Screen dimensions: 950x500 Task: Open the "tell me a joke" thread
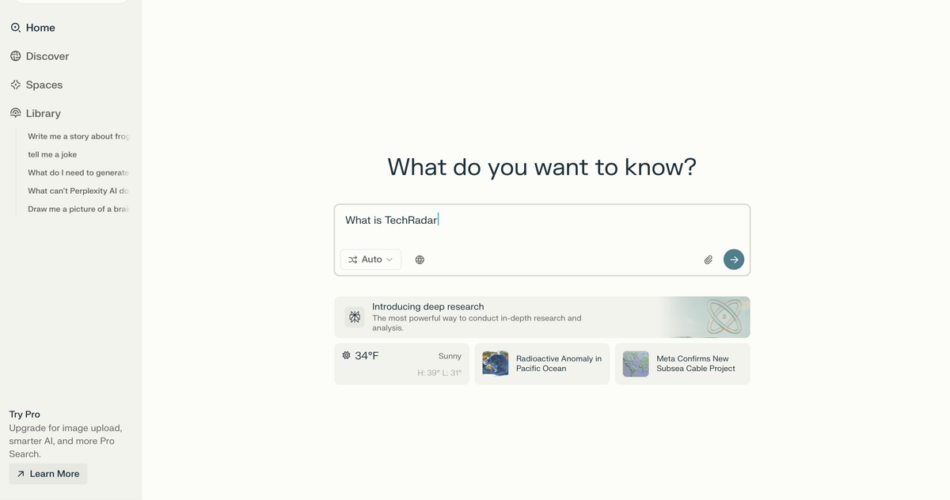[52, 155]
